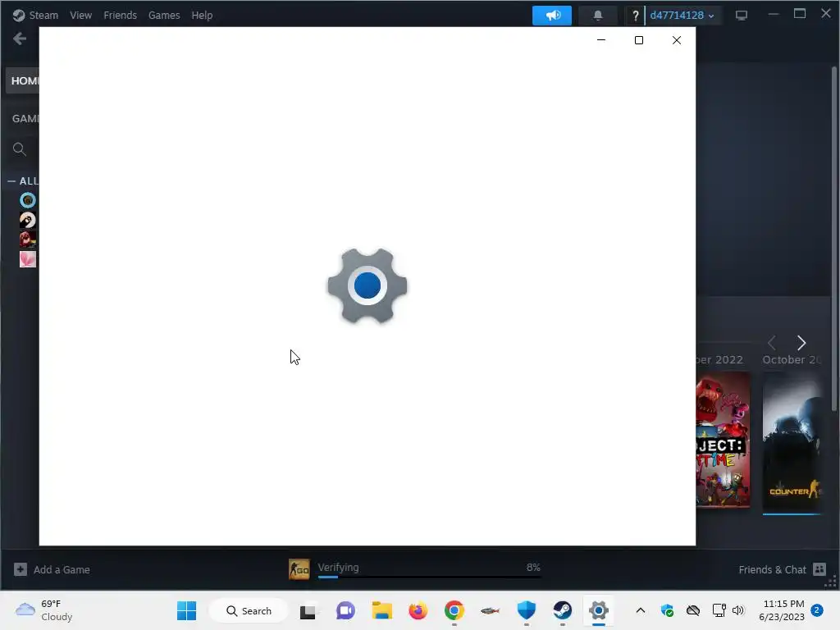Click the Friends & Chat grid icon
This screenshot has height=630, width=840.
[819, 569]
